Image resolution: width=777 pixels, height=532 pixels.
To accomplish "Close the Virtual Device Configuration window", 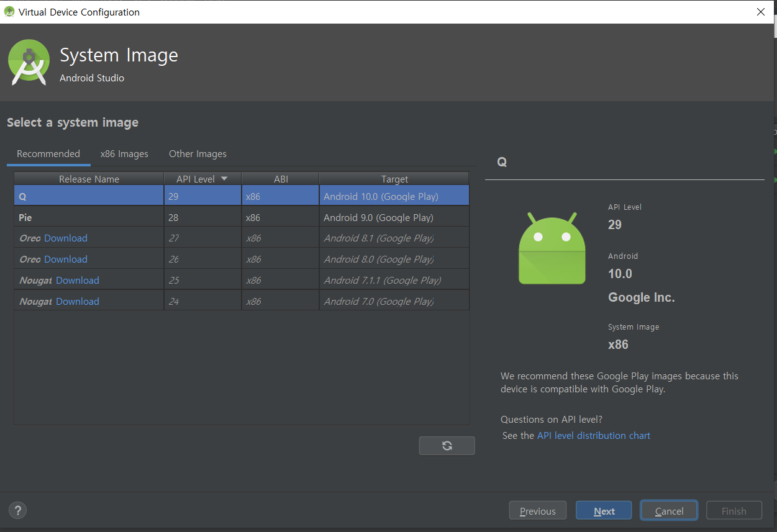I will 760,12.
